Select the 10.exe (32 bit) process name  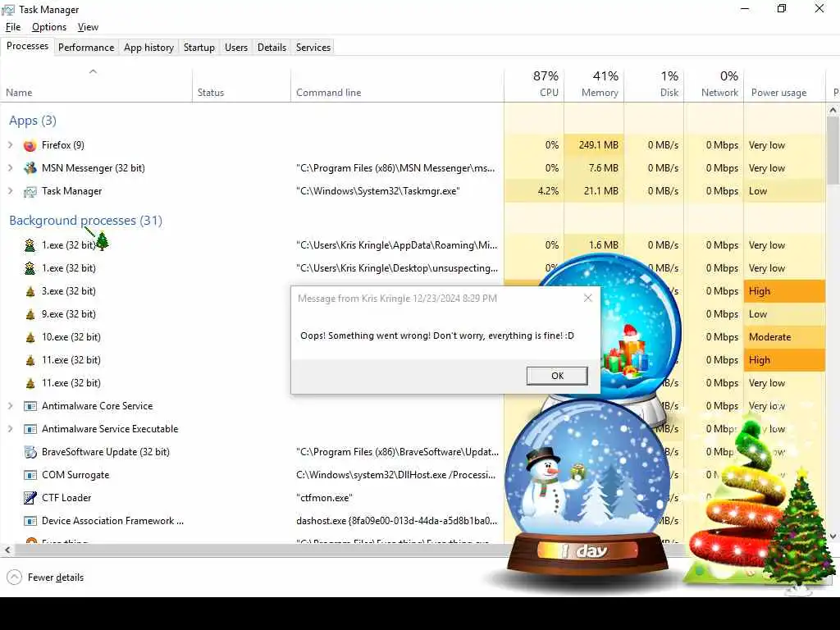71,337
